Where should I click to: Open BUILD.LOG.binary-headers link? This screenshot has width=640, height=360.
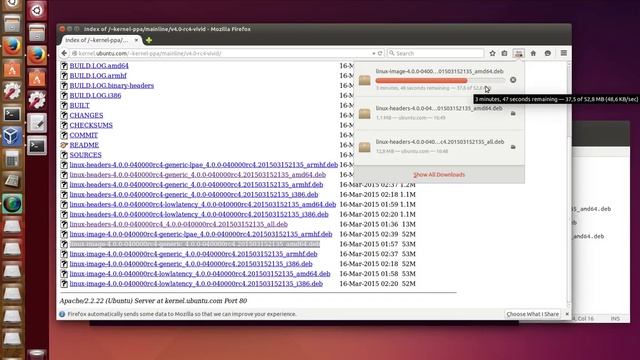click(x=111, y=85)
